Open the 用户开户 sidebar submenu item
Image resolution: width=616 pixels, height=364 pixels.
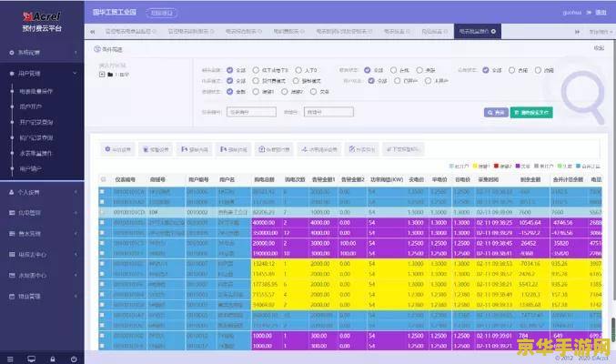tap(31, 106)
